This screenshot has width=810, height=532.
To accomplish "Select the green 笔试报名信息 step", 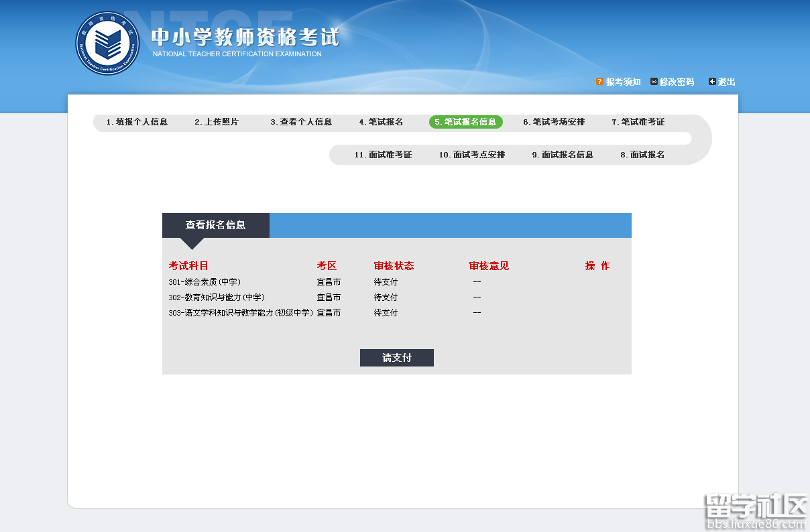I will click(x=466, y=122).
